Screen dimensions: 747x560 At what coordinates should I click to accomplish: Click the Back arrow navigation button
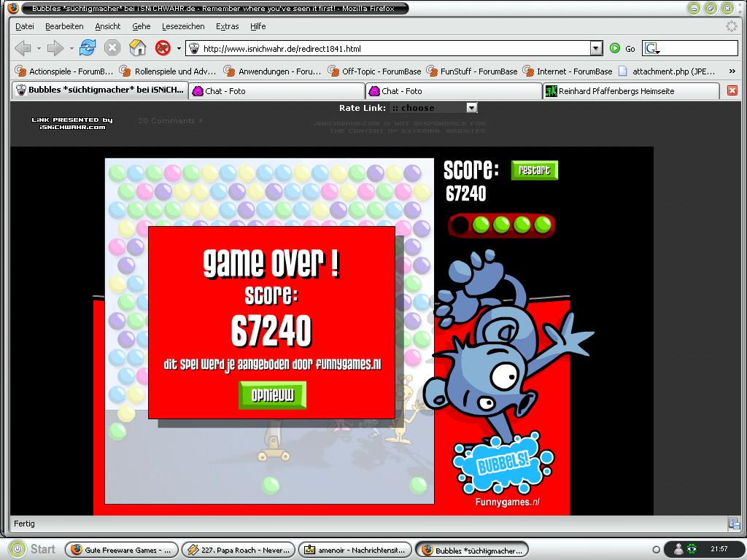pos(23,48)
